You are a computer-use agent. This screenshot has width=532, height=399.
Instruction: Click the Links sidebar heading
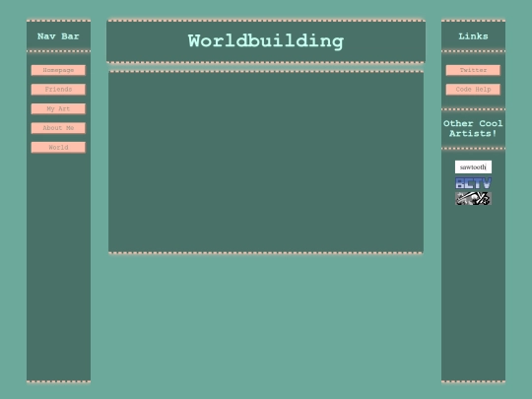[x=473, y=36]
